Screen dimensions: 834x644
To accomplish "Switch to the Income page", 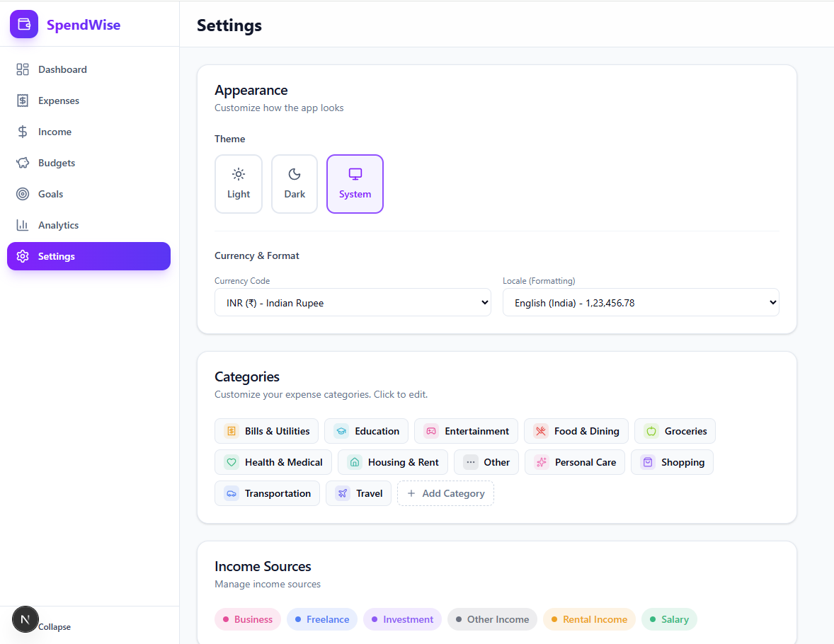I will [x=55, y=131].
